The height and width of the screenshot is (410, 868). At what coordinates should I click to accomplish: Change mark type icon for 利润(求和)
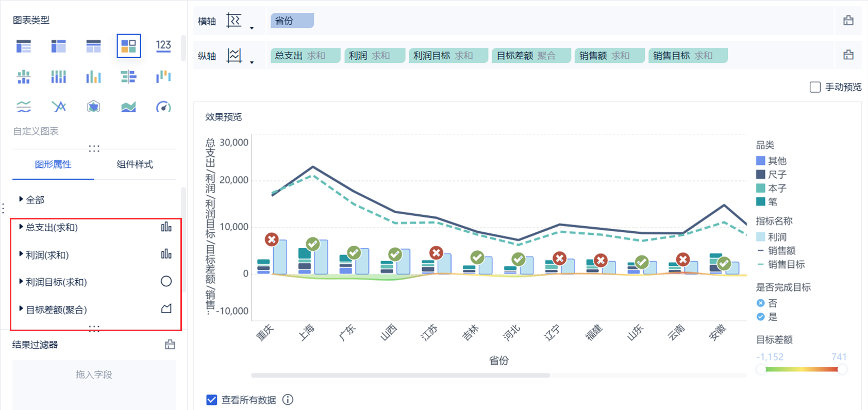coord(166,254)
